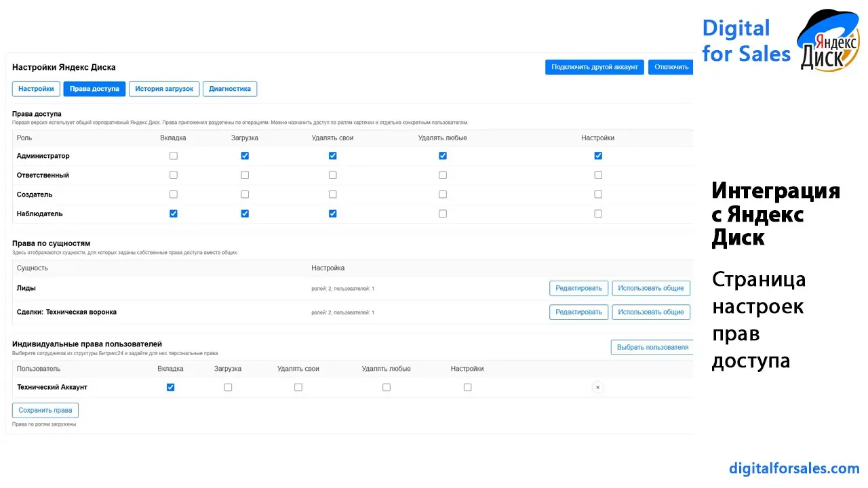Click Индивидуальные права пользователей heading
This screenshot has width=868, height=488.
(87, 344)
